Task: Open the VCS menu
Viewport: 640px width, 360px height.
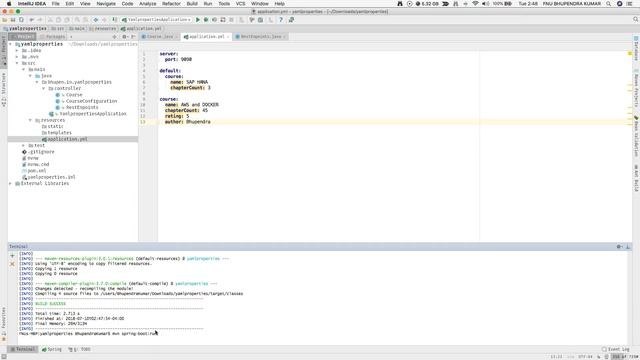Action: click(x=240, y=3)
